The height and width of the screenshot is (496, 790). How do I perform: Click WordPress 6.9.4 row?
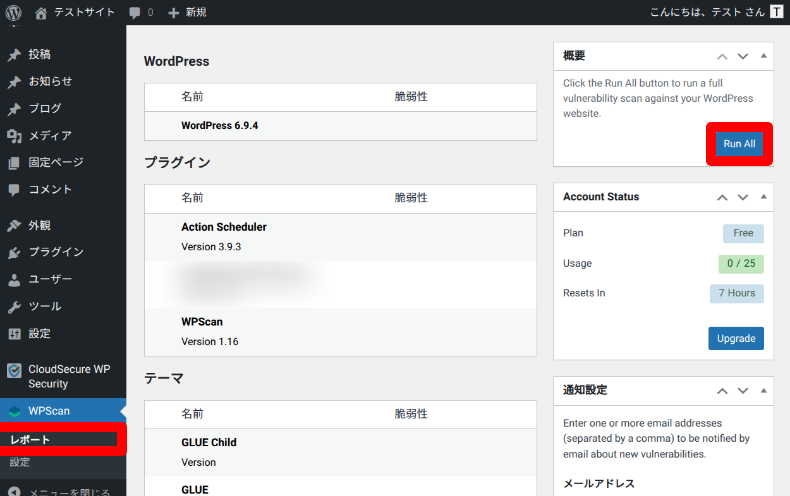click(x=341, y=126)
